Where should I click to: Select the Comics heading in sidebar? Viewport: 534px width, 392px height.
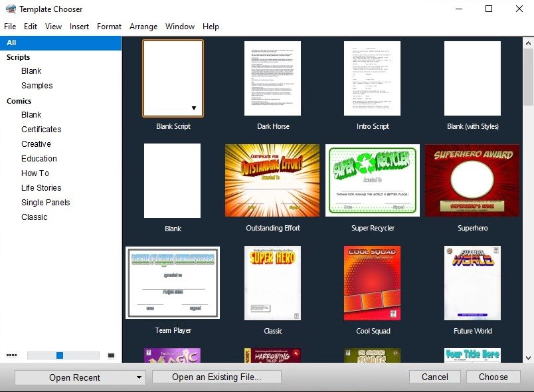click(x=19, y=101)
